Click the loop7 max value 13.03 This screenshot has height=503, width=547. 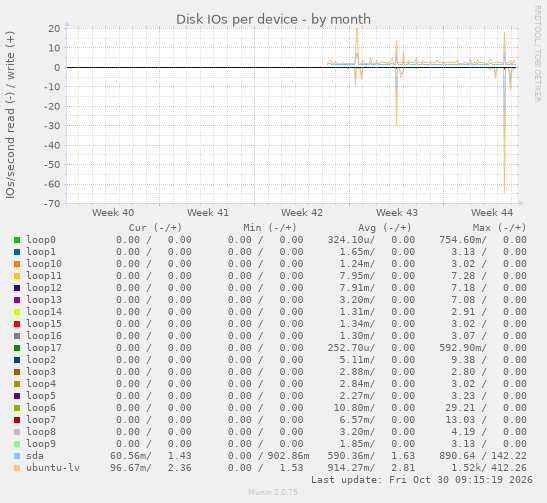[460, 420]
